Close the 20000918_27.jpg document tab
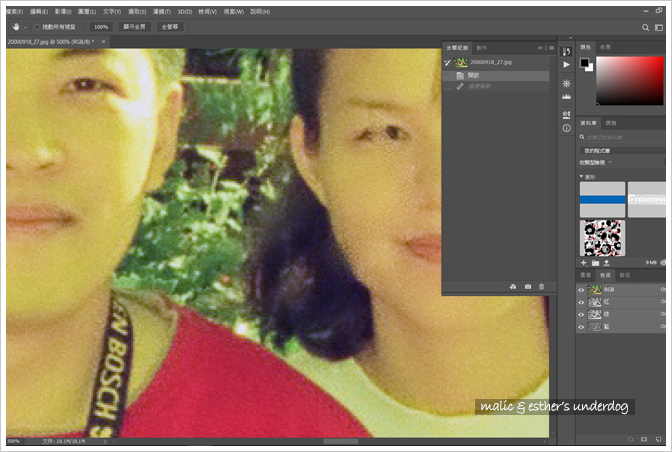Viewport: 672px width, 452px height. 103,42
